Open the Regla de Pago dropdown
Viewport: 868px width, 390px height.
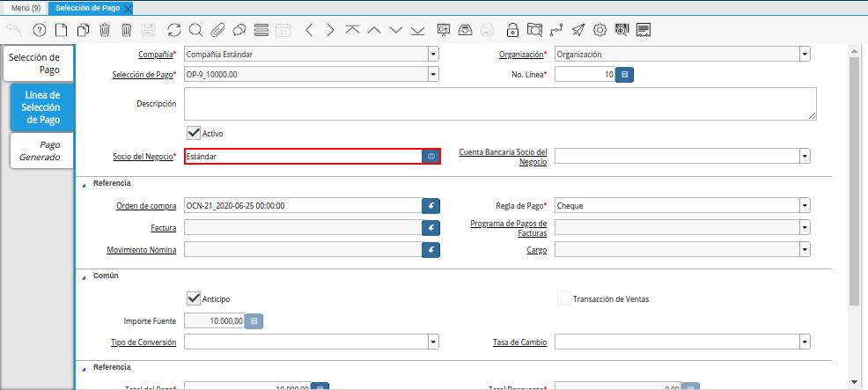805,206
